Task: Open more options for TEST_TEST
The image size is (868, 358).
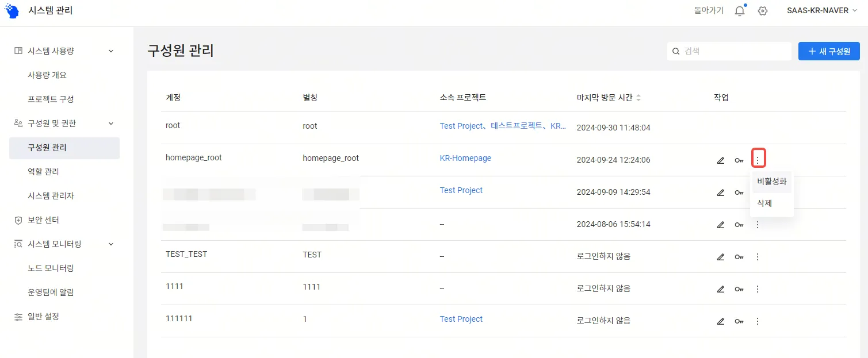Action: pyautogui.click(x=758, y=257)
